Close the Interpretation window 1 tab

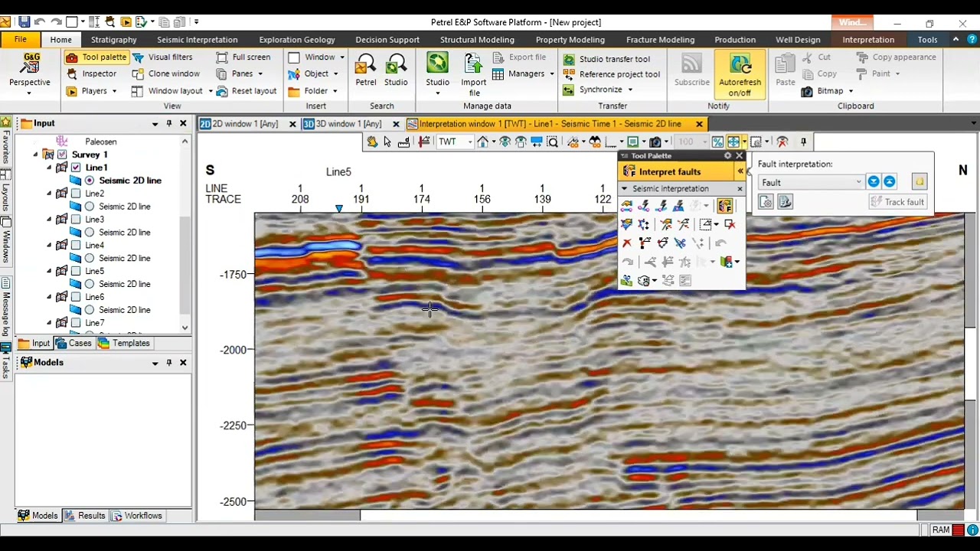click(x=699, y=124)
